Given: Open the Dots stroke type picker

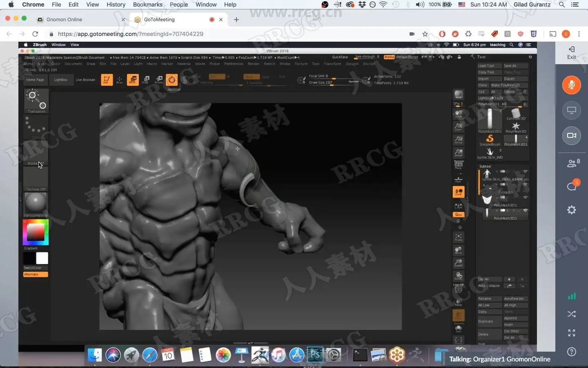Looking at the screenshot, I should click(36, 127).
